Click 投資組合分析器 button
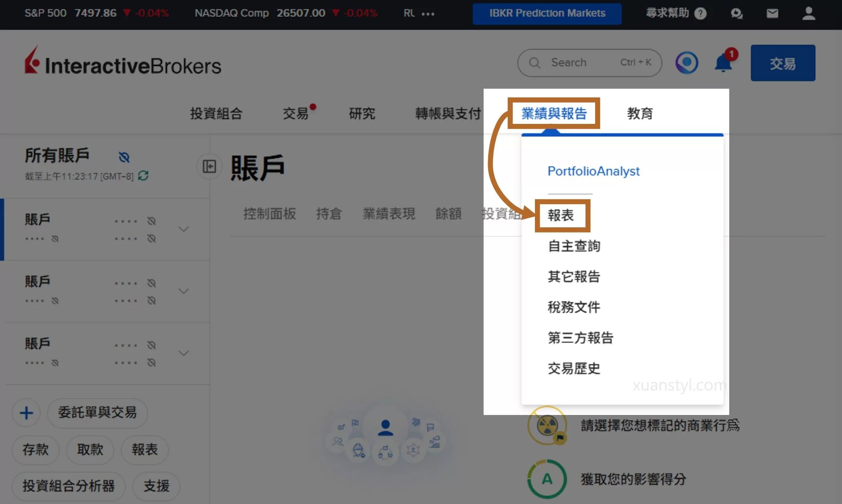 coord(69,486)
